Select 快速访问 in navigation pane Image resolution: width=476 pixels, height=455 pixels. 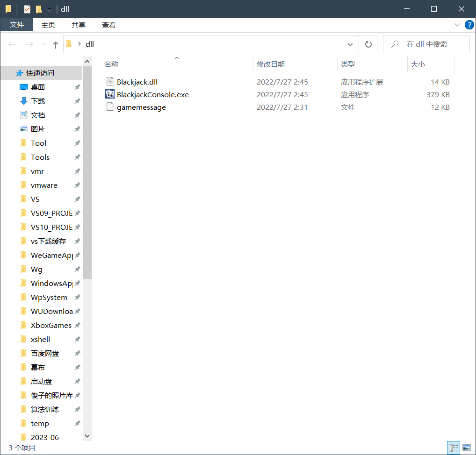pos(41,73)
